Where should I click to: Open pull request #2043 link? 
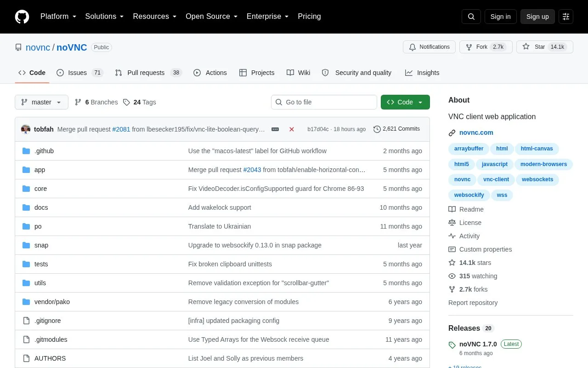(252, 170)
